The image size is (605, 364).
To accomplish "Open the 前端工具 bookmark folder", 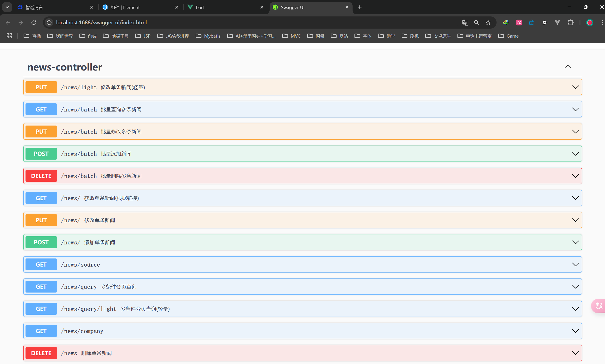I will [x=116, y=36].
